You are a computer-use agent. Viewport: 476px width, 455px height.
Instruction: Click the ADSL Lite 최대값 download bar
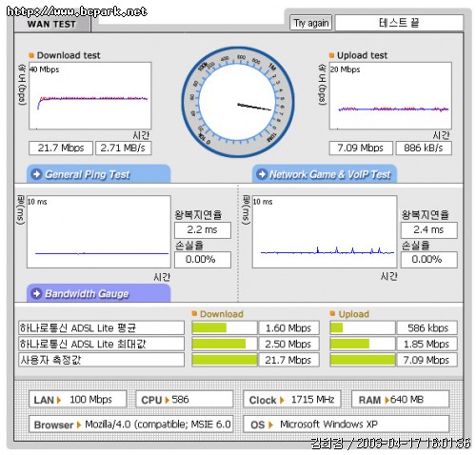[225, 344]
